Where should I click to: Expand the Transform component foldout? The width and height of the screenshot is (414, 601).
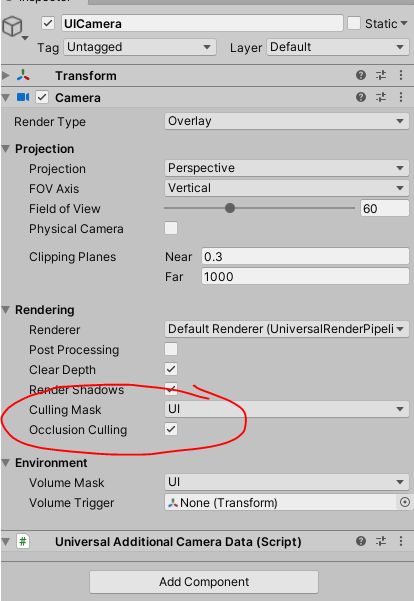[x=6, y=76]
